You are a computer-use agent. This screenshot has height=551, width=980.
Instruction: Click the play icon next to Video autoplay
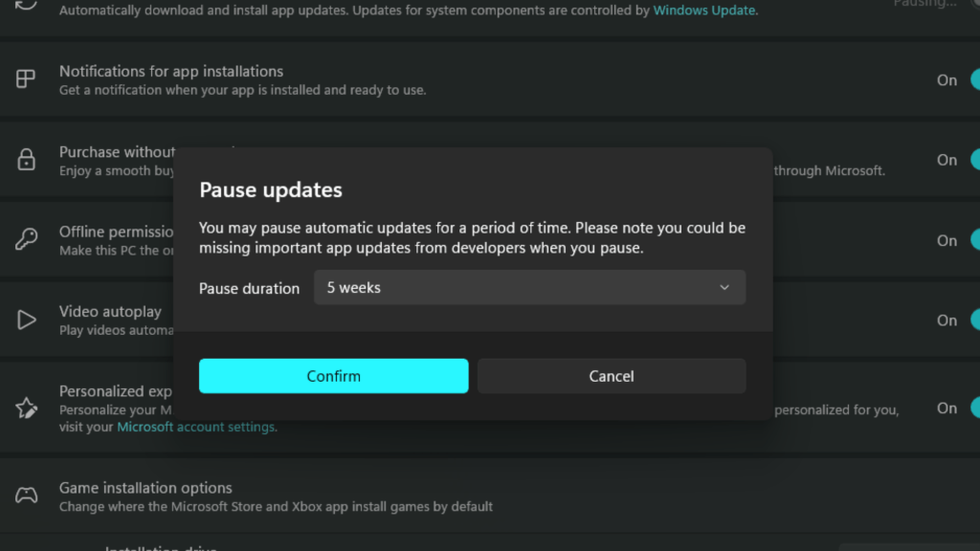coord(26,320)
